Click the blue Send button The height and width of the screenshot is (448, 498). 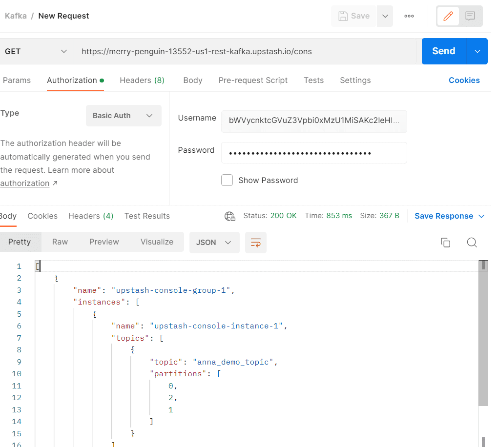tap(444, 51)
